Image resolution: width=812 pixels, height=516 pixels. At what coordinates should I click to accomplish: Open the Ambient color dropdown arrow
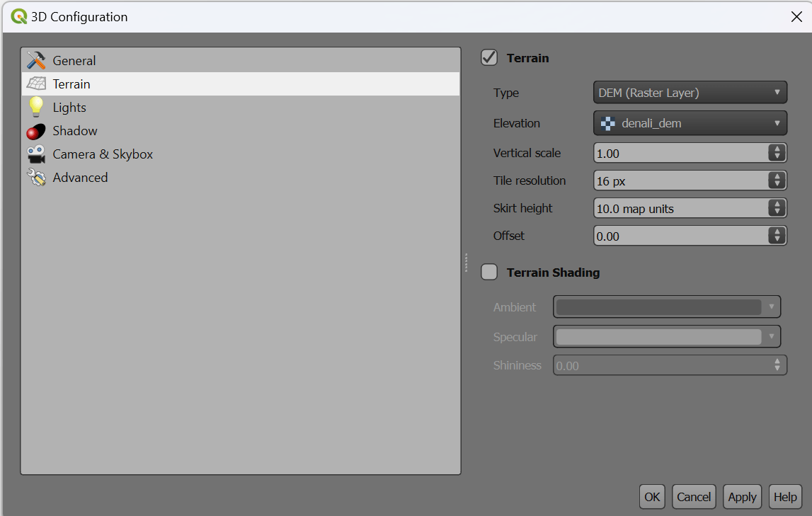coord(772,307)
